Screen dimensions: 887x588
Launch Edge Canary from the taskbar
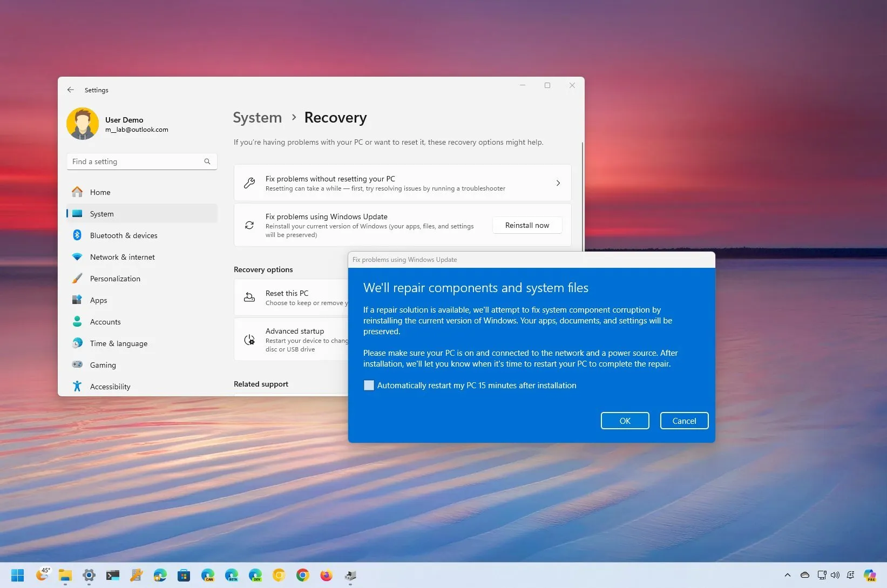pos(208,576)
